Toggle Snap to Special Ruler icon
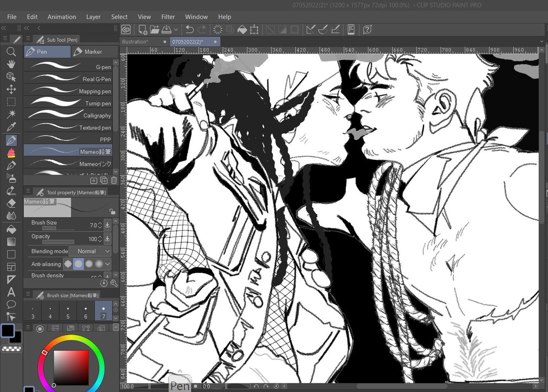Viewport: 548px width, 392px height. click(323, 30)
